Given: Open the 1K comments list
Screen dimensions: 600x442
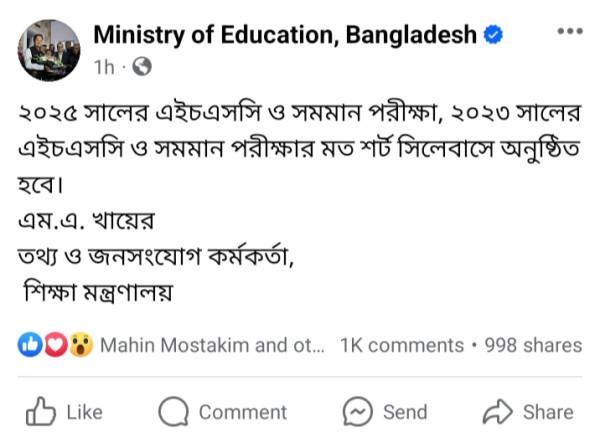Looking at the screenshot, I should pos(402,345).
